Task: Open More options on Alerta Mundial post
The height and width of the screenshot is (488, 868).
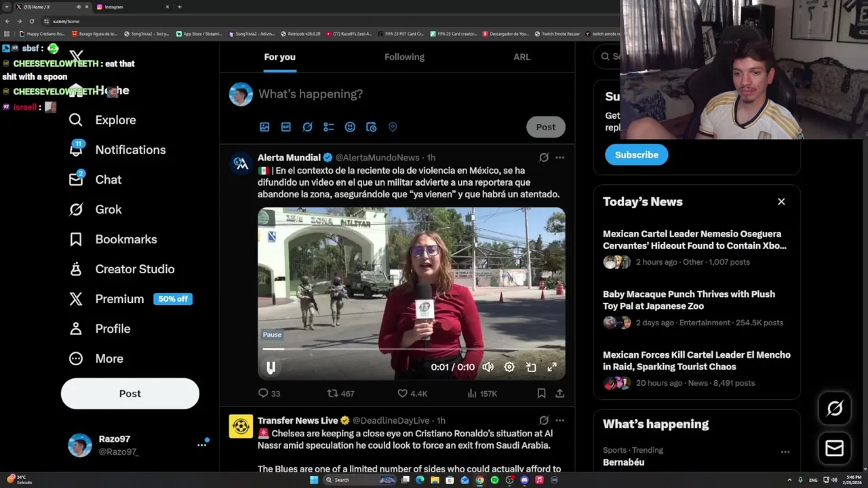Action: [559, 157]
